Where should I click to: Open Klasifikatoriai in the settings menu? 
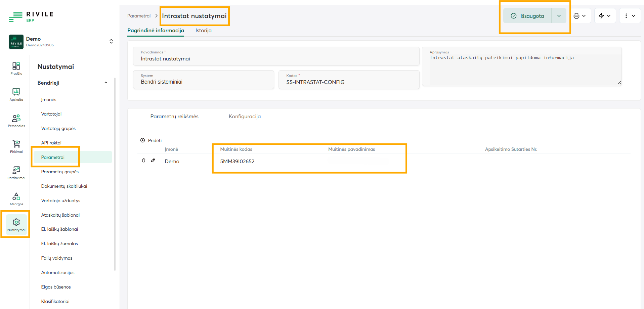55,301
